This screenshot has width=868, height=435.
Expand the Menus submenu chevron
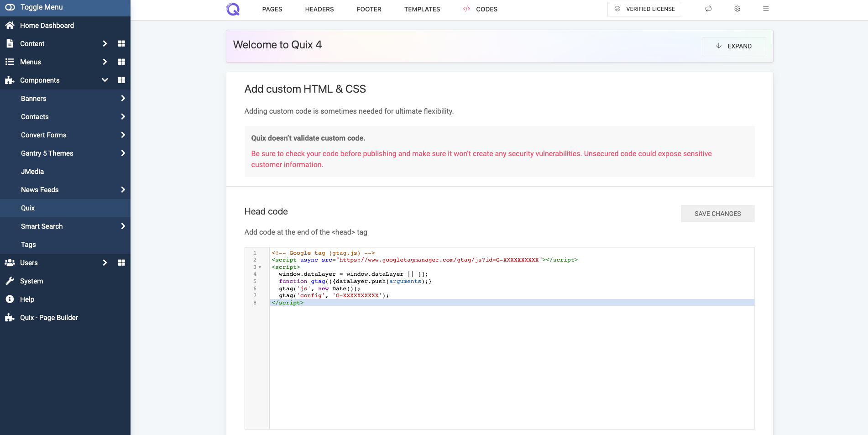click(x=105, y=62)
